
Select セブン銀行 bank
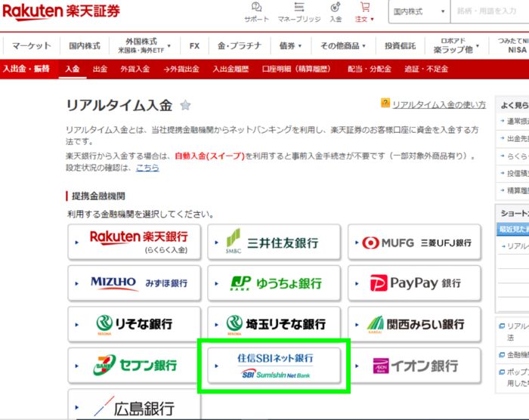(135, 366)
